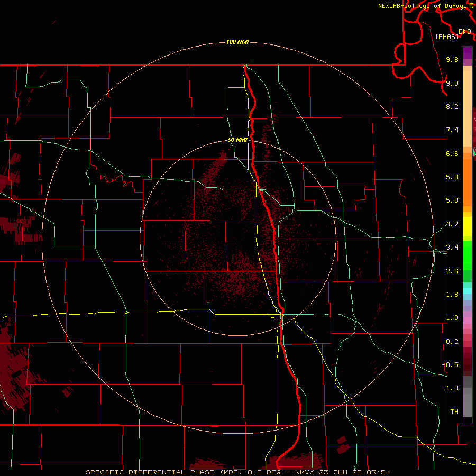Pick the yellow swatch on the color bar
Image resolution: width=476 pixels, height=476 pixels.
(467, 226)
